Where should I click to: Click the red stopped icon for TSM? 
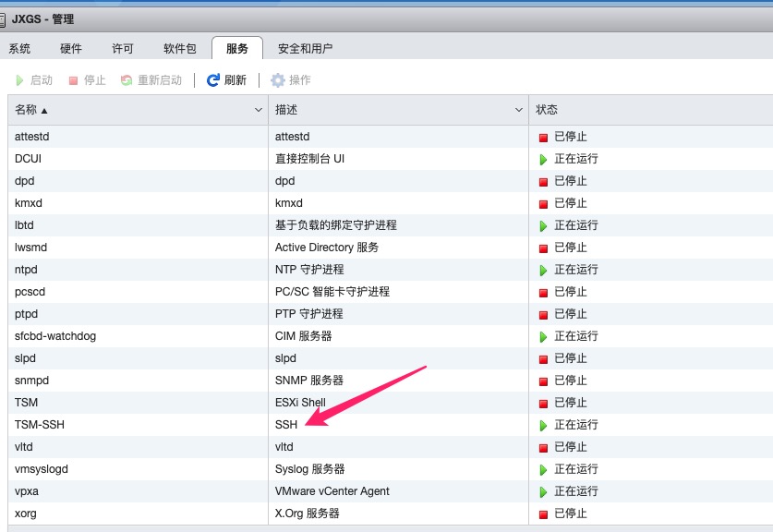pyautogui.click(x=543, y=404)
